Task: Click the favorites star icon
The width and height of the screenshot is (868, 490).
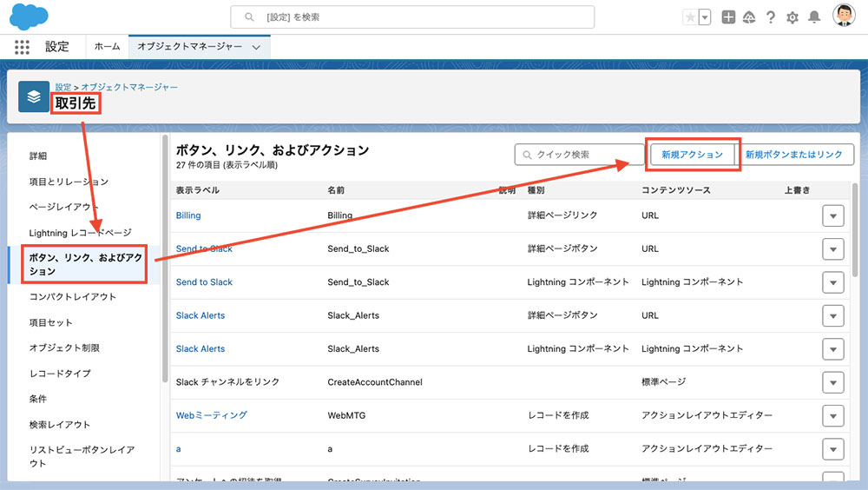Action: [x=690, y=17]
